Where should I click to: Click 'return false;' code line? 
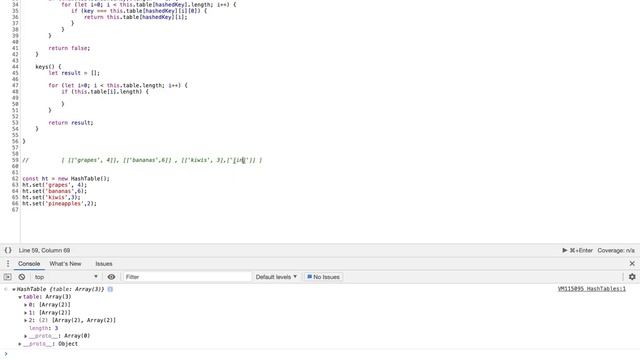pos(69,48)
